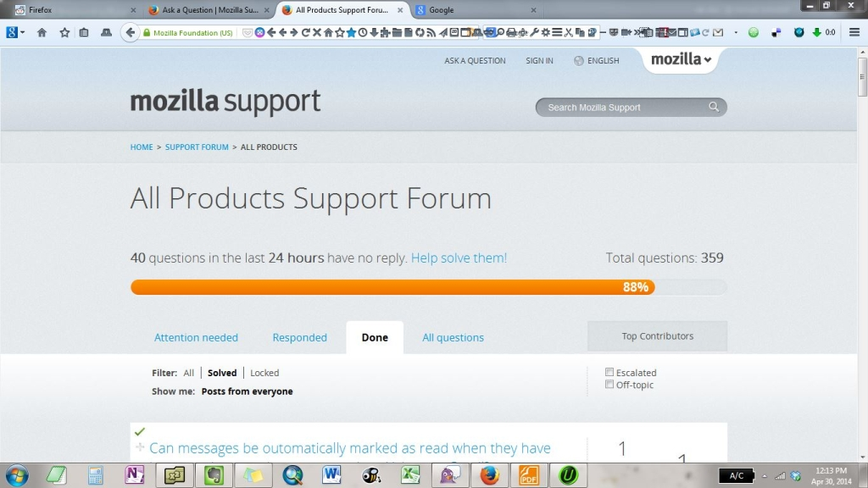Click the magnifier icon in Search Mozilla Support
Screen dimensions: 868x488
click(x=714, y=107)
